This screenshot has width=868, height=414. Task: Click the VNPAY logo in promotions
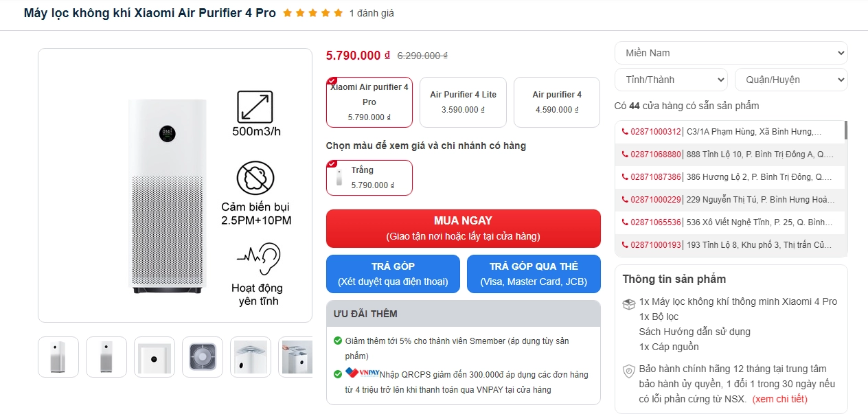pos(362,373)
